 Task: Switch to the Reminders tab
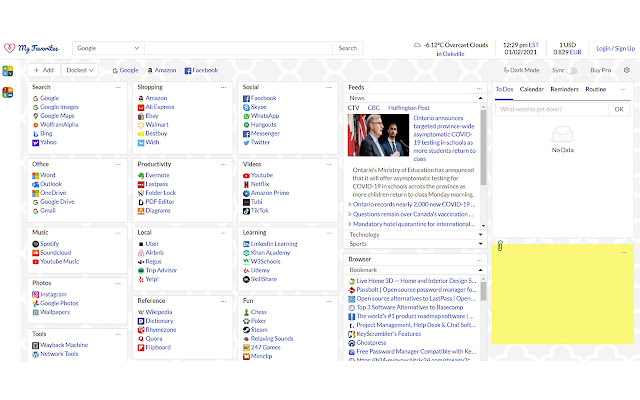click(x=564, y=89)
